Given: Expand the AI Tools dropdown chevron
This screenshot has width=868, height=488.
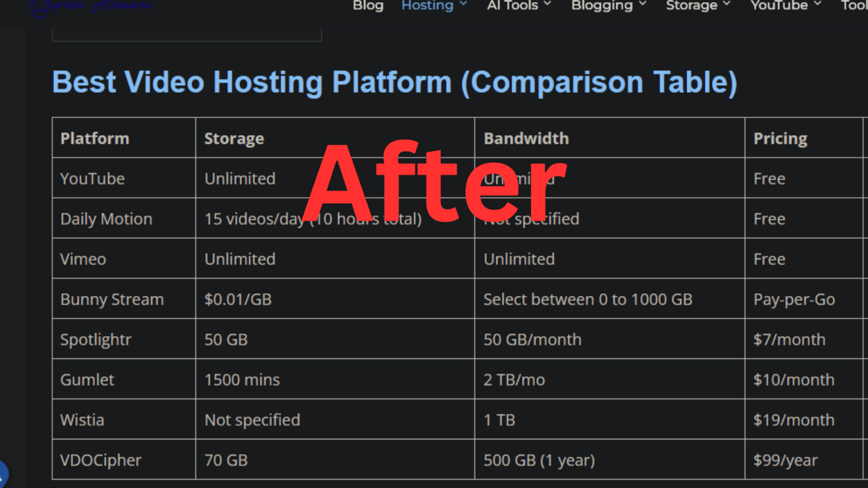Looking at the screenshot, I should click(x=548, y=4).
